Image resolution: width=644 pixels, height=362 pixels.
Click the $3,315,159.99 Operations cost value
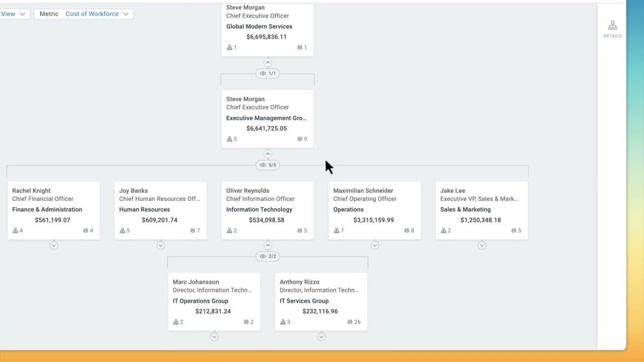pyautogui.click(x=374, y=220)
